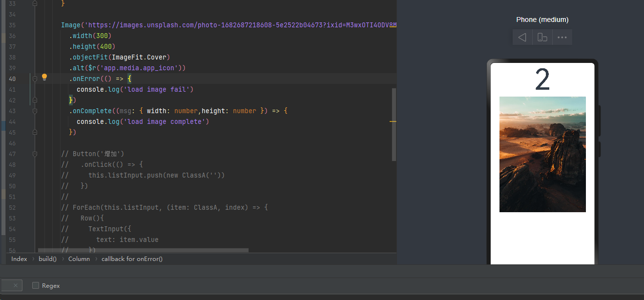Click the editor horizontal scrollbar thumb
This screenshot has width=644, height=300.
143,250
